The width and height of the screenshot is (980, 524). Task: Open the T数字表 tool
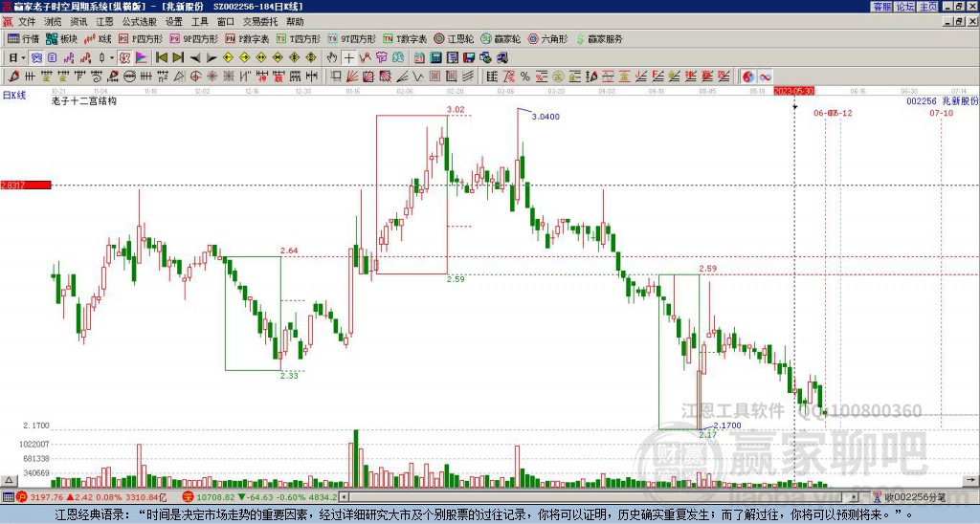point(405,38)
